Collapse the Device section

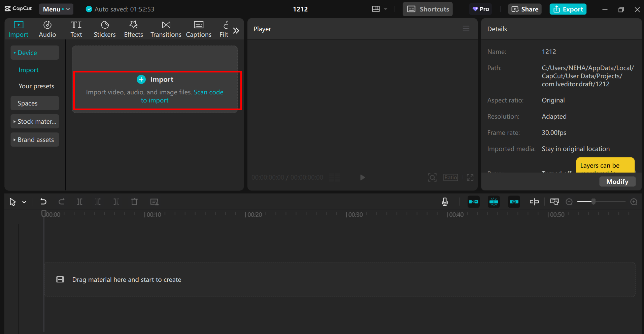click(x=35, y=53)
